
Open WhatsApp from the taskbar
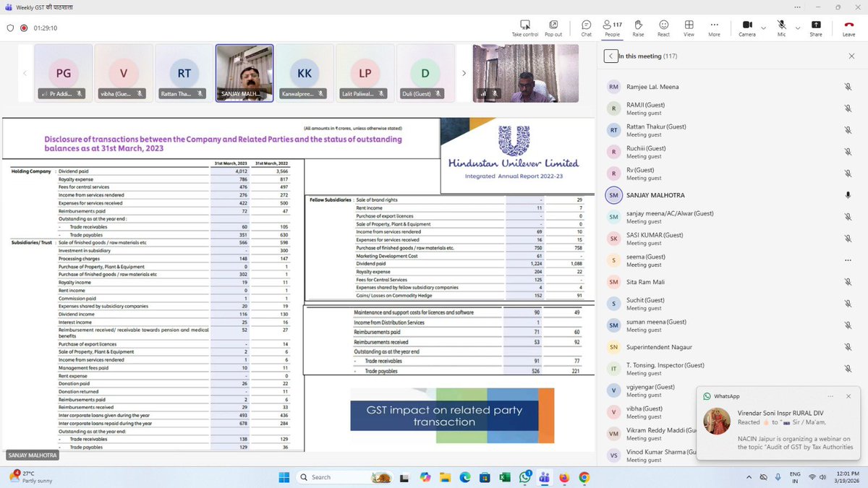pos(524,477)
